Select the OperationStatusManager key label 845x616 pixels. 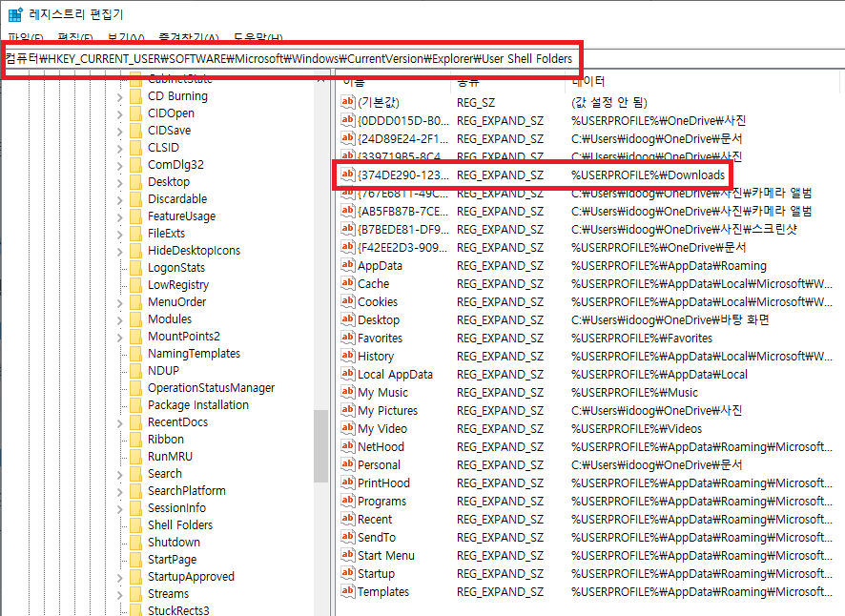point(212,388)
